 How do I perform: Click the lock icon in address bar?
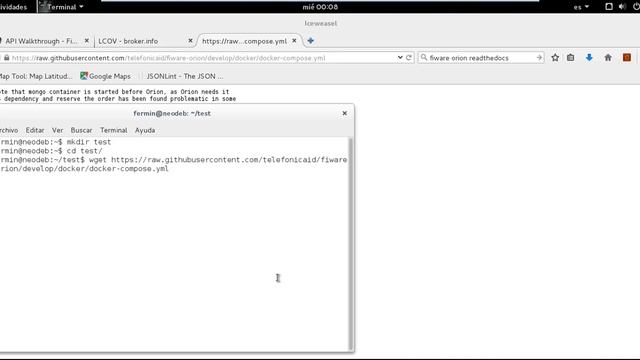[x=7, y=58]
